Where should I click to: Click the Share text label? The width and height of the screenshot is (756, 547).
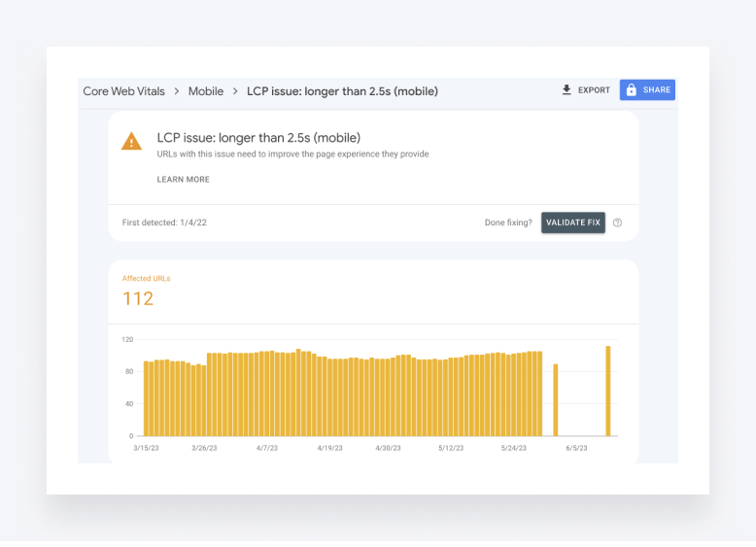657,90
